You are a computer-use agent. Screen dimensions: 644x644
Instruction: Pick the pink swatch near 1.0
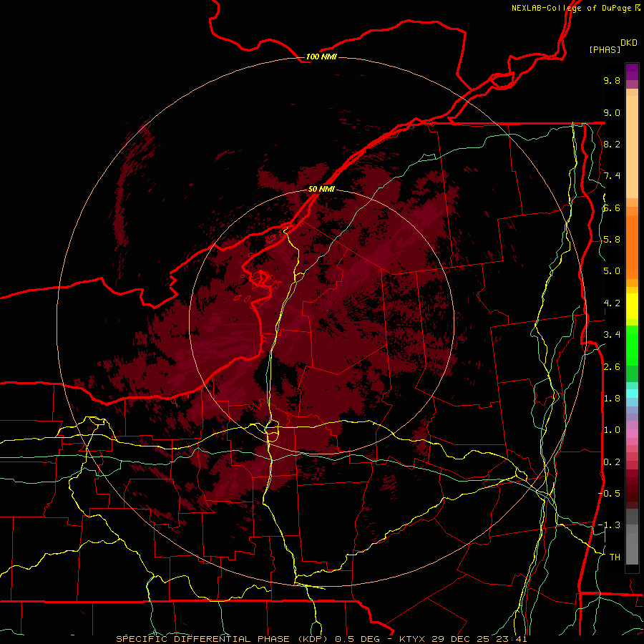(632, 434)
